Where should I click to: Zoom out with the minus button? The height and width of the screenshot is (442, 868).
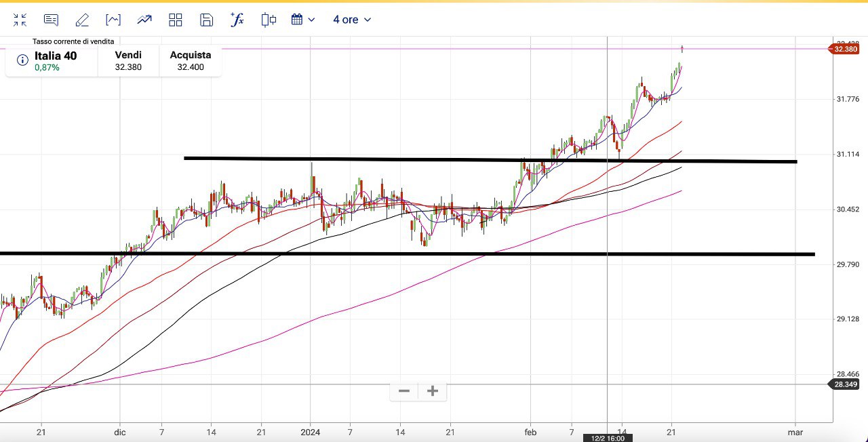(404, 391)
